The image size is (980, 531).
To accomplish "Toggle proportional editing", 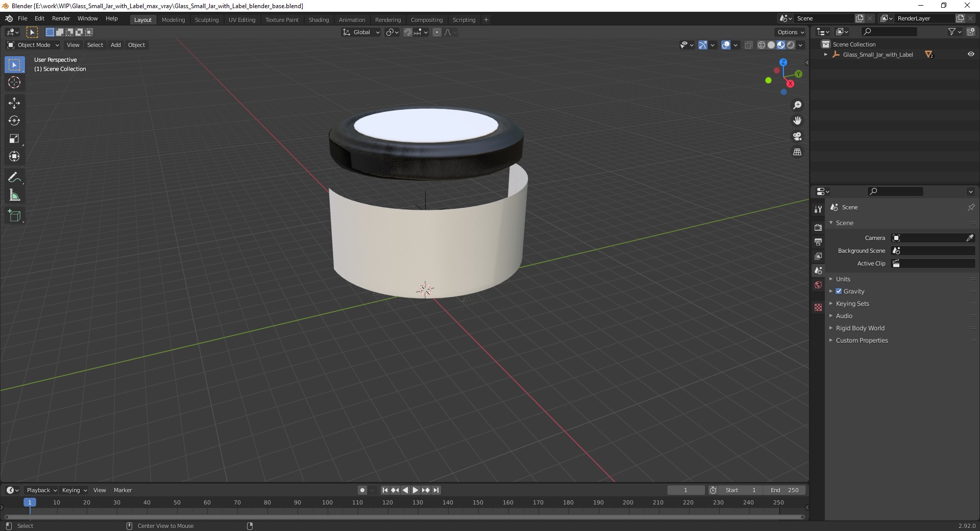I will point(437,32).
